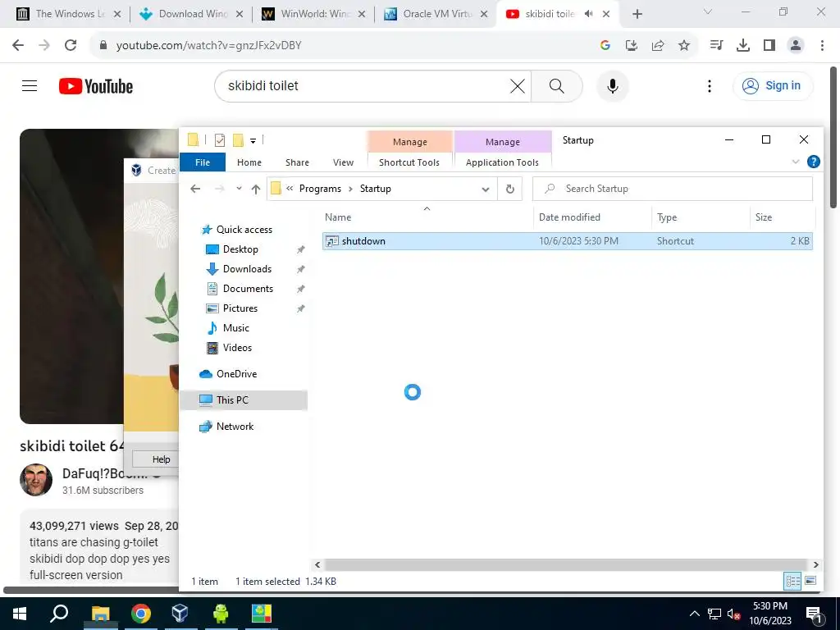Screen dimensions: 840x630
Task: Go back in File Explorer
Action: (x=195, y=189)
